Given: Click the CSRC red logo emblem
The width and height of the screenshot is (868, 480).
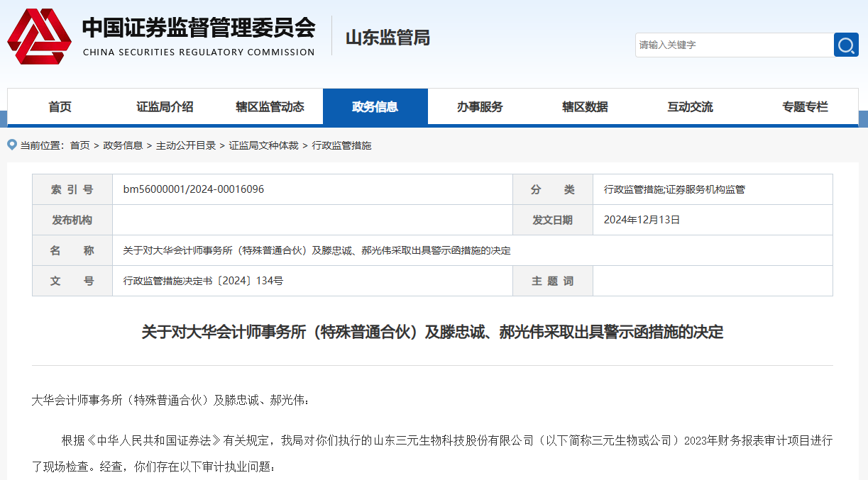Looking at the screenshot, I should tap(39, 35).
